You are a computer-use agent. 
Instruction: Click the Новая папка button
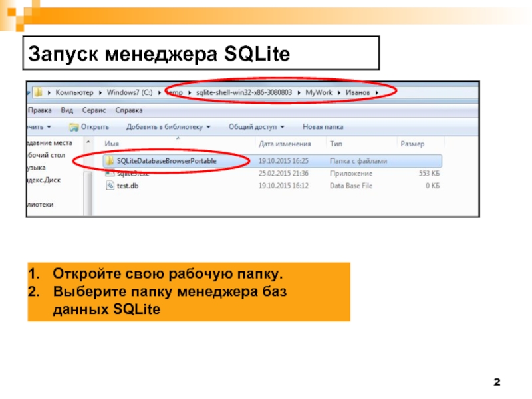[x=323, y=127]
